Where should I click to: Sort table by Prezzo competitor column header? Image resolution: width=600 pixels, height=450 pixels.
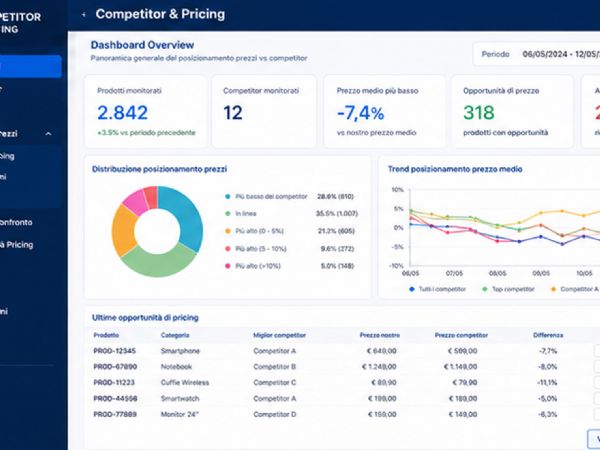coord(461,335)
